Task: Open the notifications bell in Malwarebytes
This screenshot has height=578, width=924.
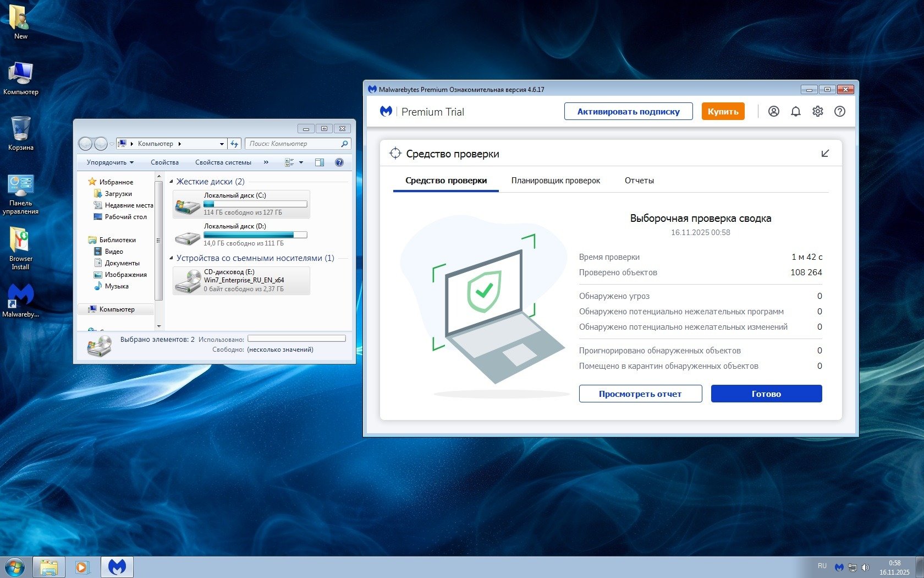Action: pos(795,111)
